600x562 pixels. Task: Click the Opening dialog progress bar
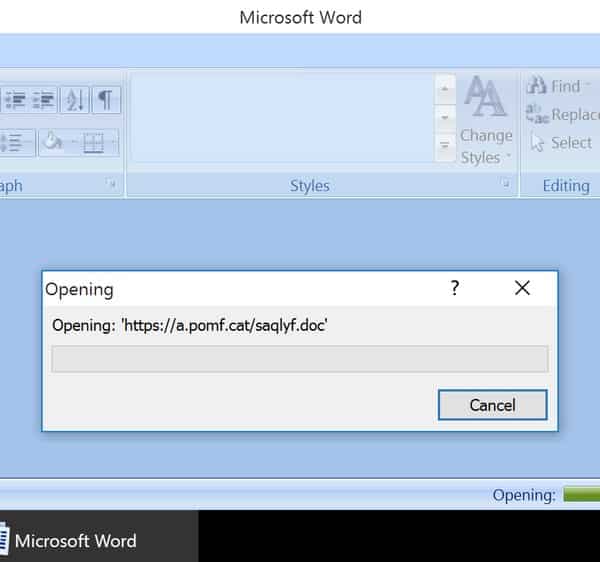[x=300, y=359]
